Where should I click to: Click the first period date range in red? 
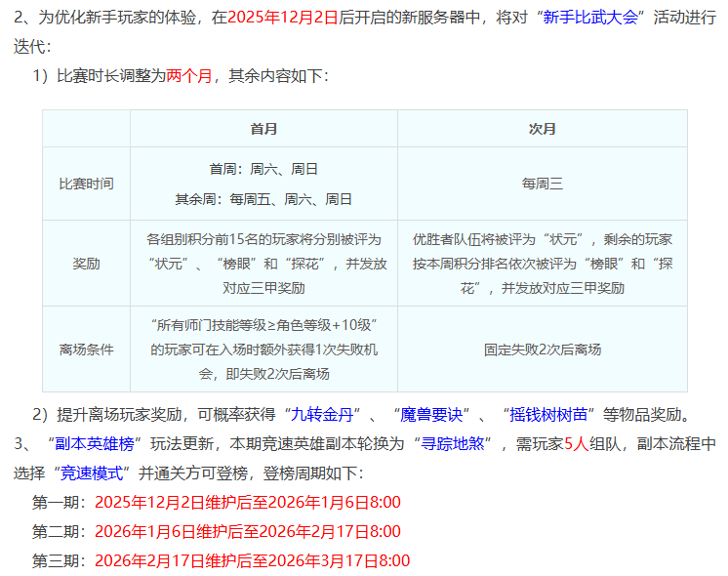pyautogui.click(x=248, y=502)
